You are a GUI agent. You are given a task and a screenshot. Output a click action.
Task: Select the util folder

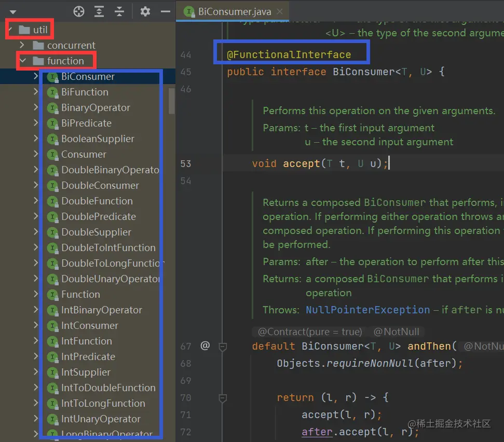click(x=33, y=30)
